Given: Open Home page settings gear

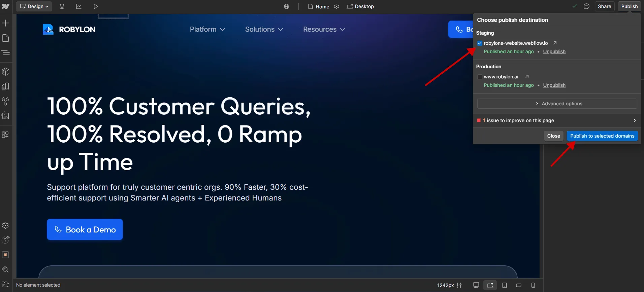Looking at the screenshot, I should pyautogui.click(x=336, y=6).
